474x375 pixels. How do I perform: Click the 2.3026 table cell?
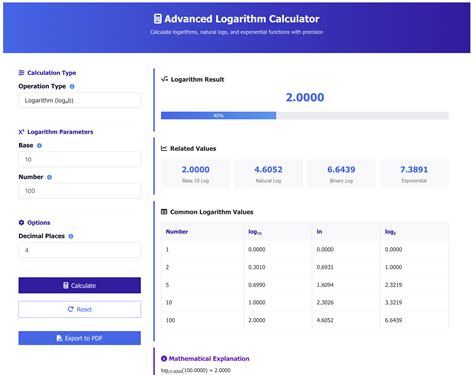tap(346, 302)
